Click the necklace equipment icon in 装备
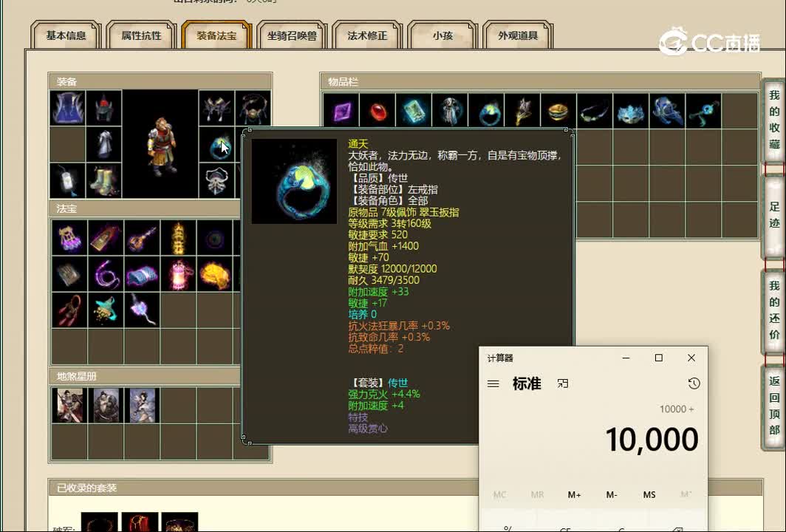Viewport: 786px width, 532px height. [x=253, y=108]
